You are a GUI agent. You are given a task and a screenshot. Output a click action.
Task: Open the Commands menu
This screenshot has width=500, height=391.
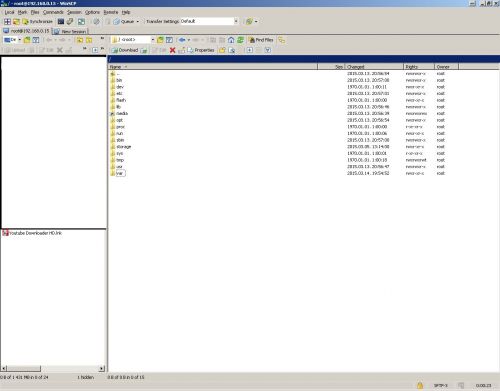tap(53, 12)
